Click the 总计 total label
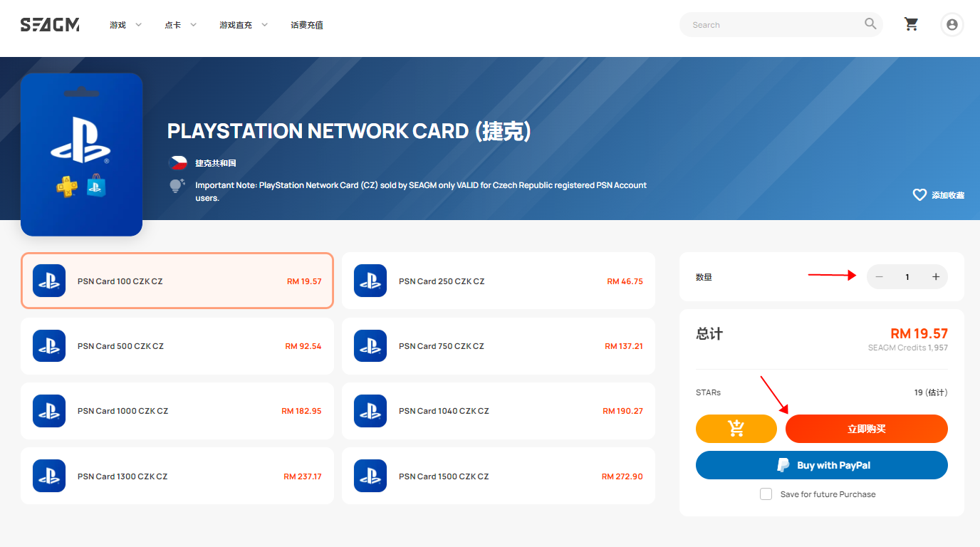 tap(709, 333)
